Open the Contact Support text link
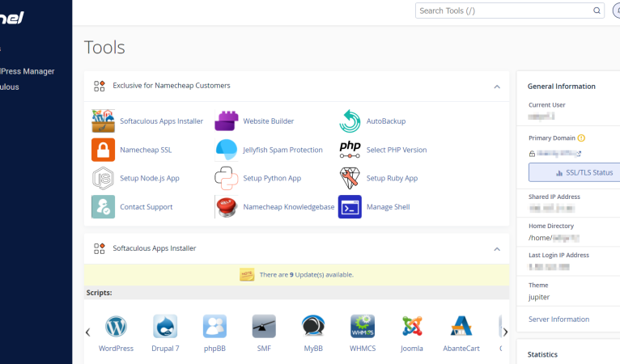620x364 pixels. tap(147, 207)
